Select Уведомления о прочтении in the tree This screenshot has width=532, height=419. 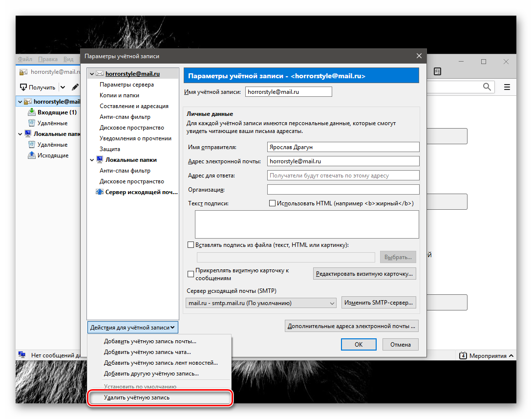click(x=135, y=138)
